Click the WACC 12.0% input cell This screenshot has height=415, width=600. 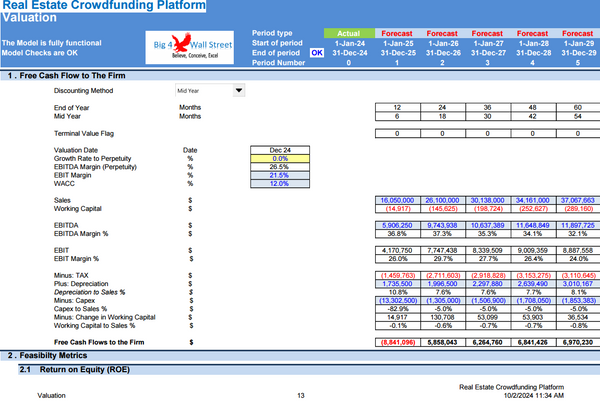279,184
